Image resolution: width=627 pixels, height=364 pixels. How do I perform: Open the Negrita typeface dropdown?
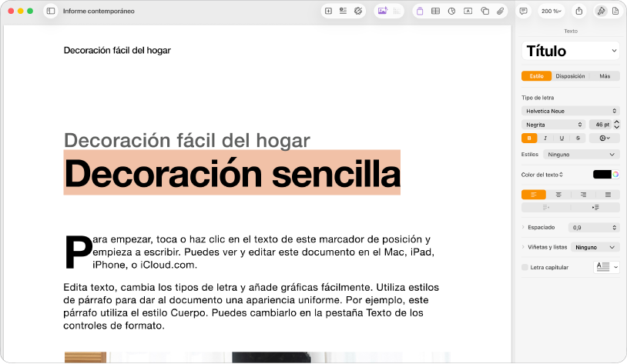point(553,125)
